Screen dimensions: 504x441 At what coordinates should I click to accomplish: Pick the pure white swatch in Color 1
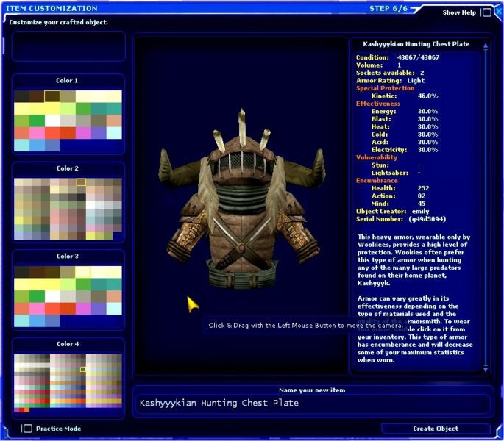point(52,121)
